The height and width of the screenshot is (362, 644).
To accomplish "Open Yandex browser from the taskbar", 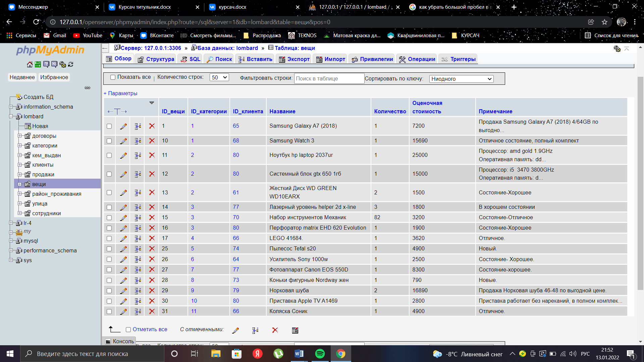I will 258,354.
